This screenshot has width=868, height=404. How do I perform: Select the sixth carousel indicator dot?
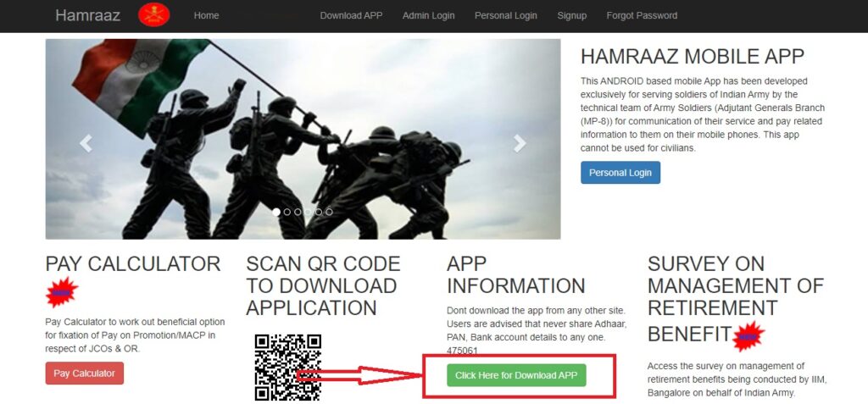(x=330, y=212)
